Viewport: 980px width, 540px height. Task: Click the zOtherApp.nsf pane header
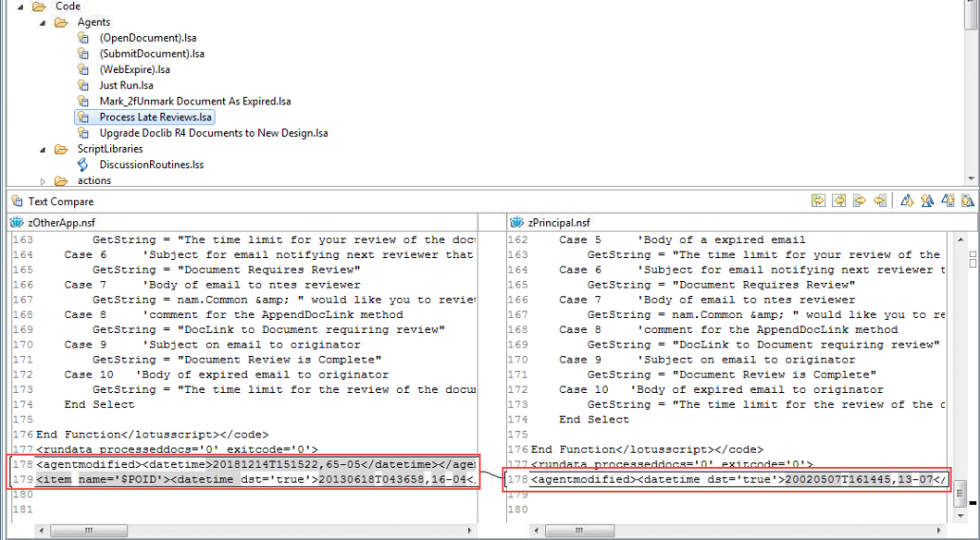point(242,222)
